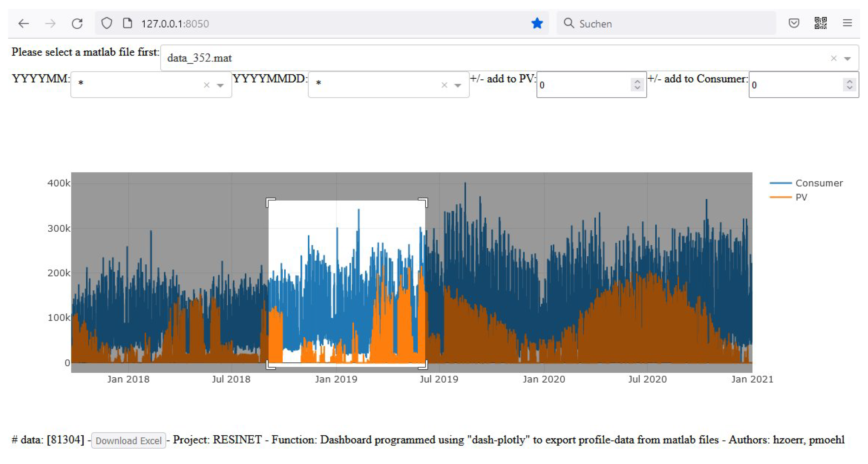Clear the YYYYMM selection with X
The height and width of the screenshot is (464, 868).
207,85
